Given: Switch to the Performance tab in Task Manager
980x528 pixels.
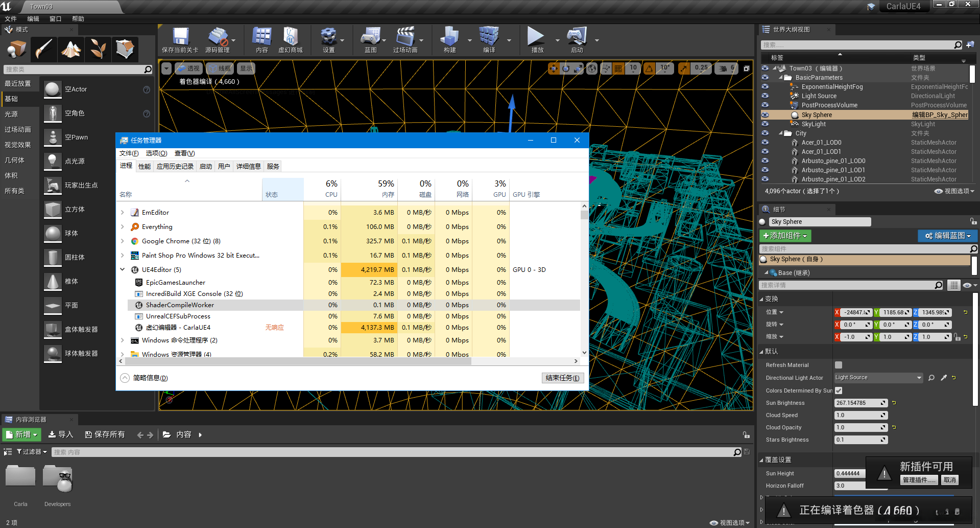Looking at the screenshot, I should [x=145, y=167].
